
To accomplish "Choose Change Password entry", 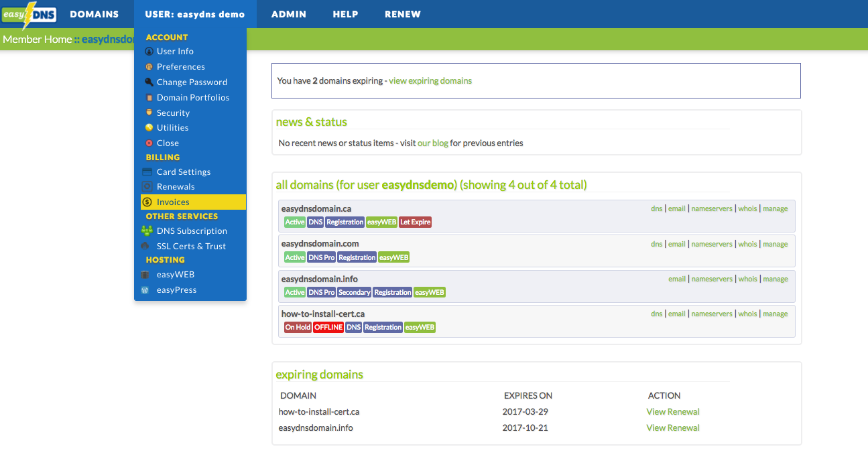I will [x=192, y=82].
